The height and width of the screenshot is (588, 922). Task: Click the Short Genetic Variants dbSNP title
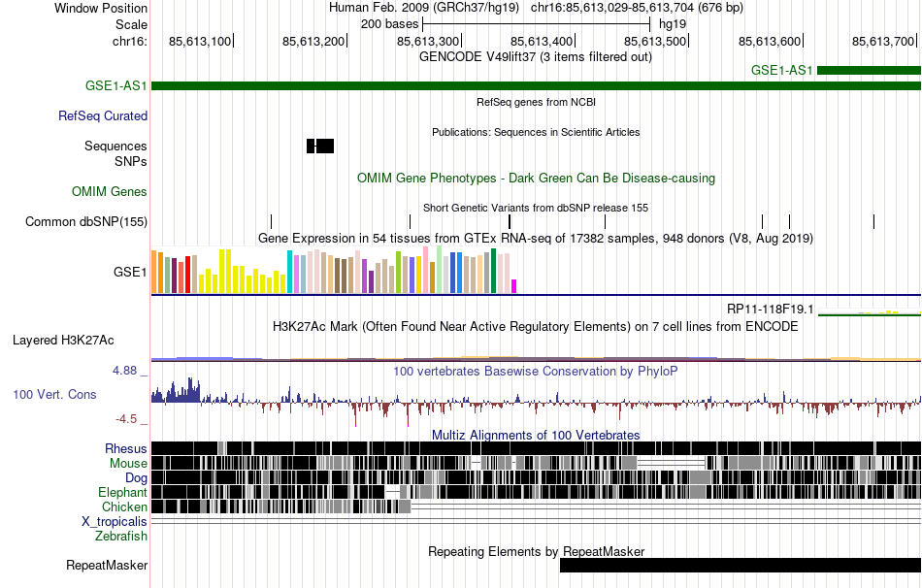[x=536, y=209]
